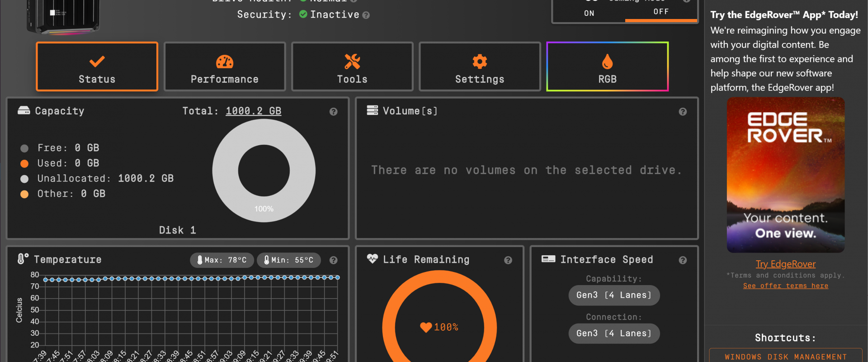Click the Used legend orange dot
The height and width of the screenshot is (362, 868).
[24, 163]
